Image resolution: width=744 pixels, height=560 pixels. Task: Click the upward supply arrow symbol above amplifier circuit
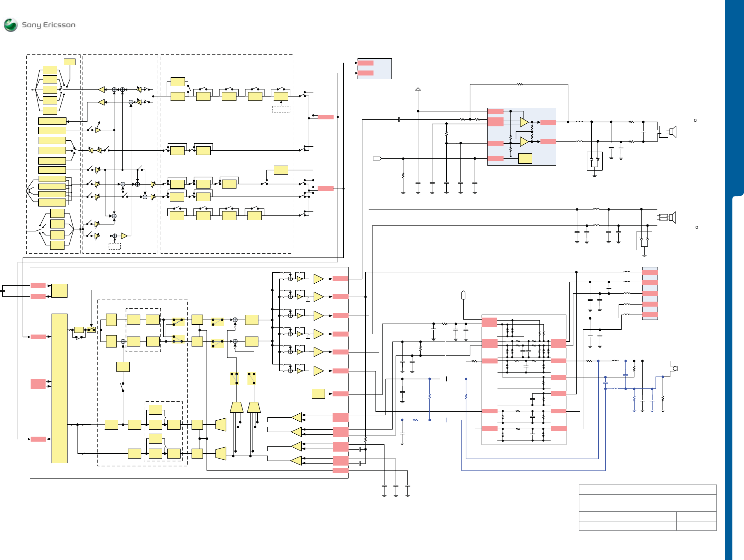click(x=418, y=89)
